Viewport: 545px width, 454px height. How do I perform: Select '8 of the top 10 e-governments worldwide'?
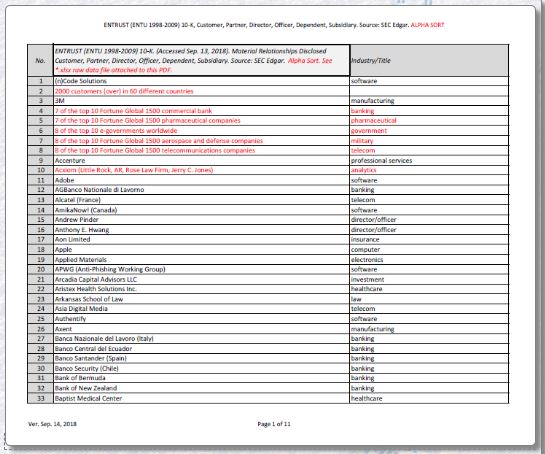tap(116, 131)
